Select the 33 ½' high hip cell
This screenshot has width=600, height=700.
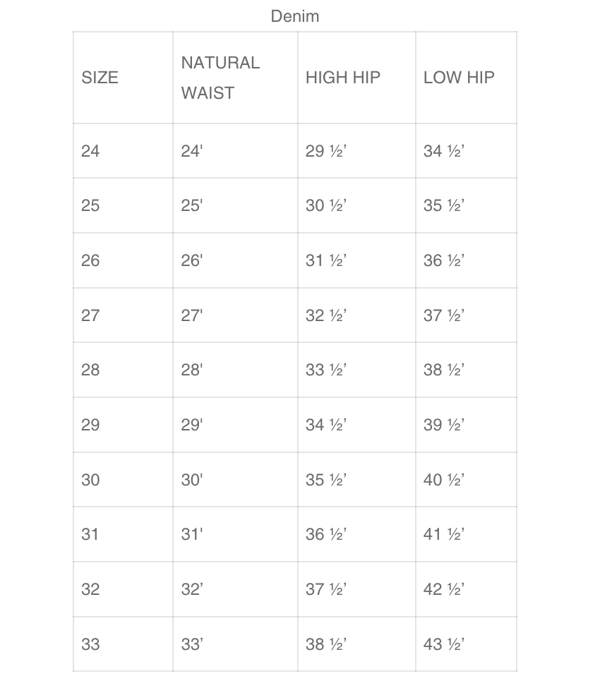pyautogui.click(x=325, y=370)
